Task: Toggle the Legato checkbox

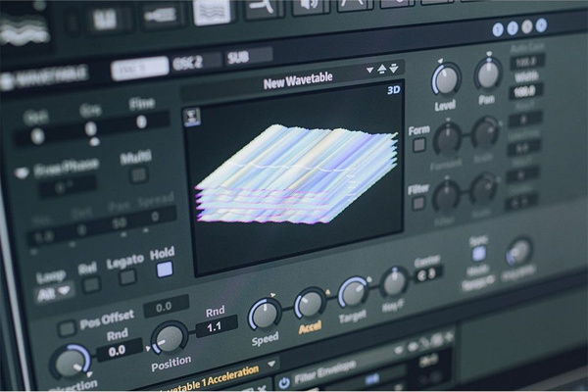Action: click(x=127, y=276)
